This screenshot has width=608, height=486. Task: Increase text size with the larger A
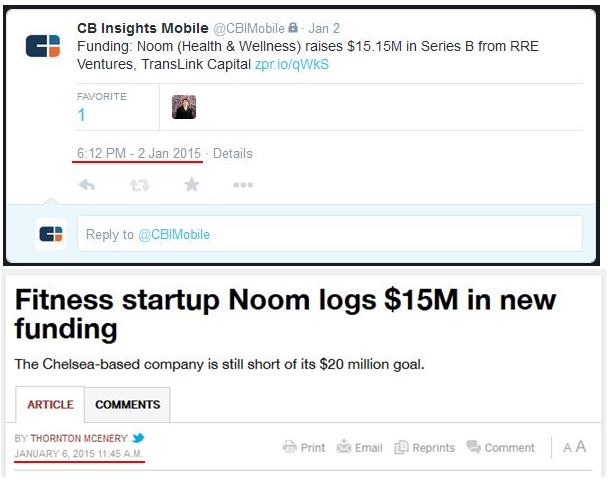[581, 447]
